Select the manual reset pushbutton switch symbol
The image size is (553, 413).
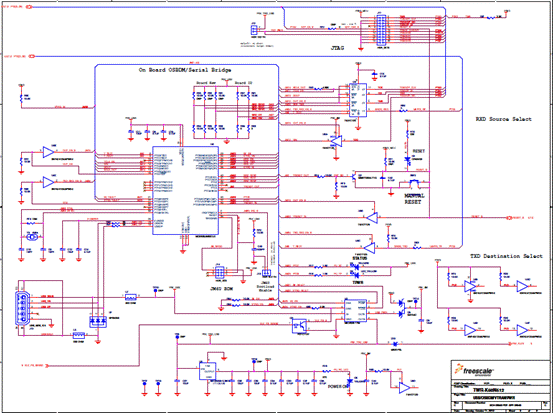pyautogui.click(x=413, y=184)
